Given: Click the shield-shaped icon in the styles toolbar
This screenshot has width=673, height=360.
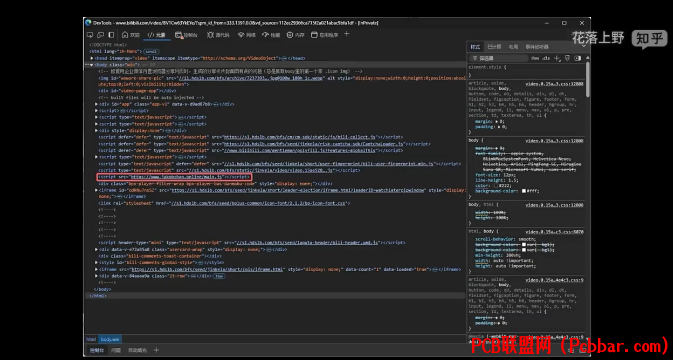Looking at the screenshot, I should click(x=567, y=58).
